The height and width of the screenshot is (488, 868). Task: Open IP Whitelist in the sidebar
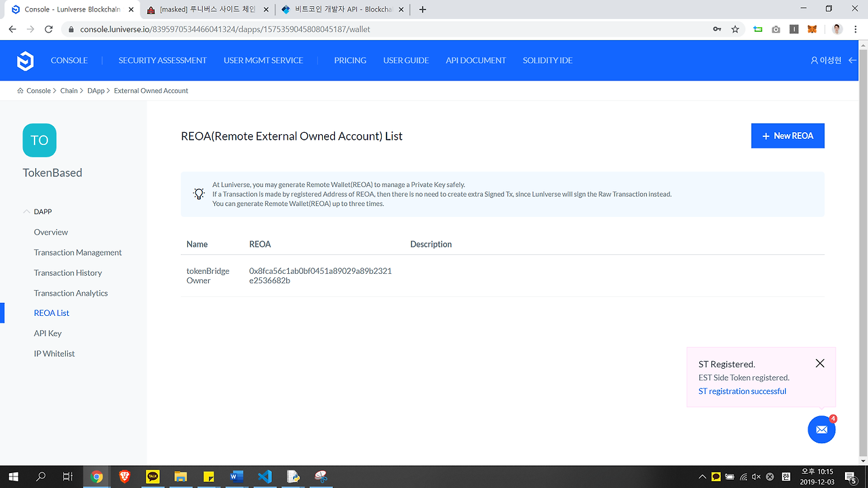click(x=54, y=354)
